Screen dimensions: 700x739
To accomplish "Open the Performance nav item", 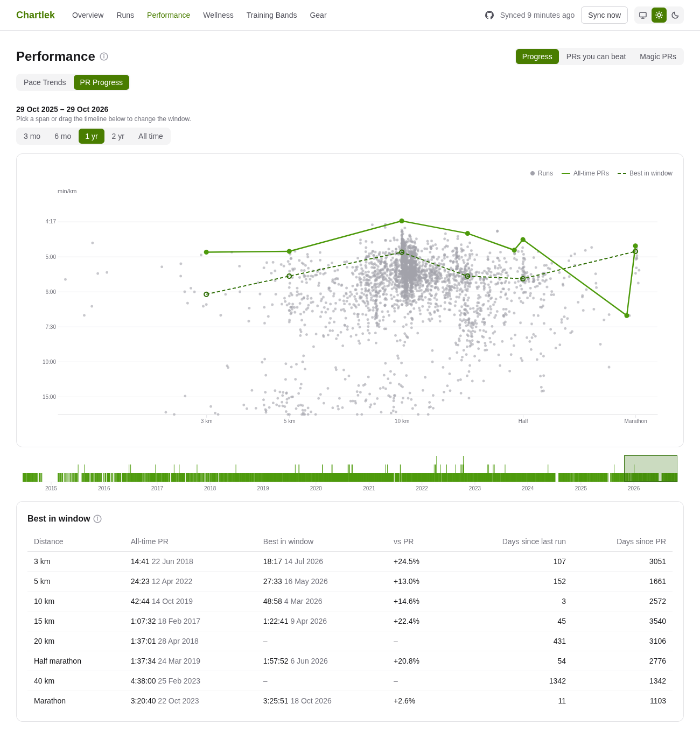I will point(169,15).
